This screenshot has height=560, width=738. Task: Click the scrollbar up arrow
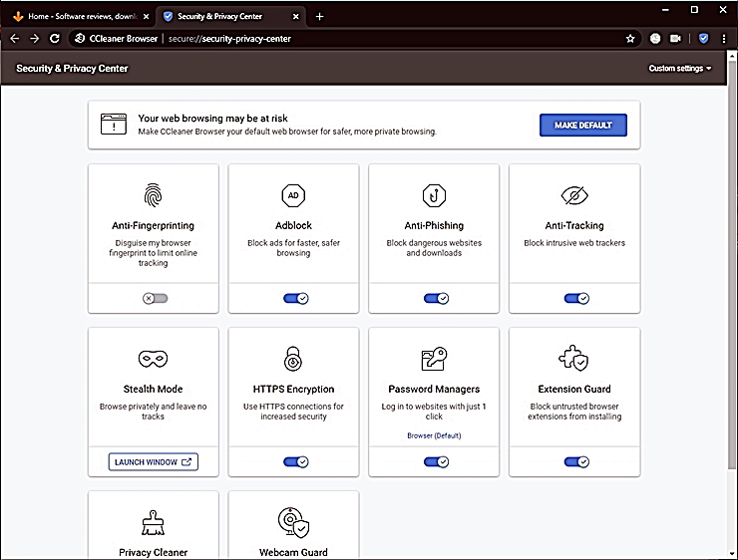coord(731,56)
